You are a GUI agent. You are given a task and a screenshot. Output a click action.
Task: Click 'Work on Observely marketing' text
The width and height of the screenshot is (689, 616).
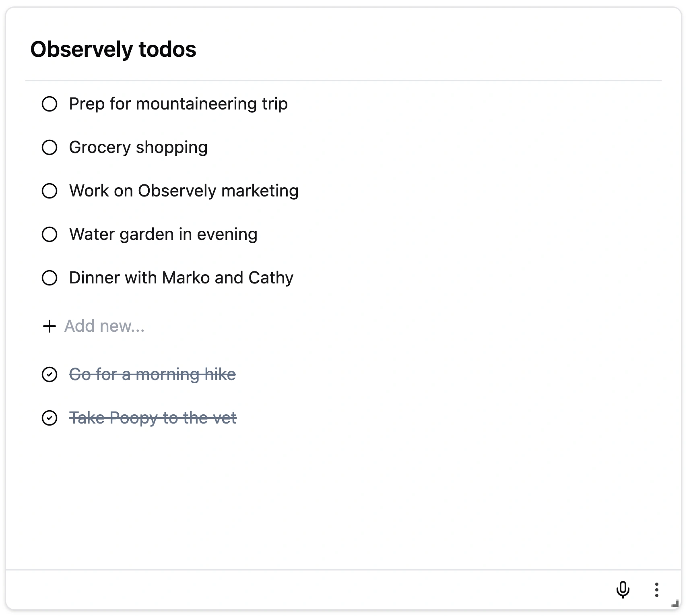(x=184, y=191)
